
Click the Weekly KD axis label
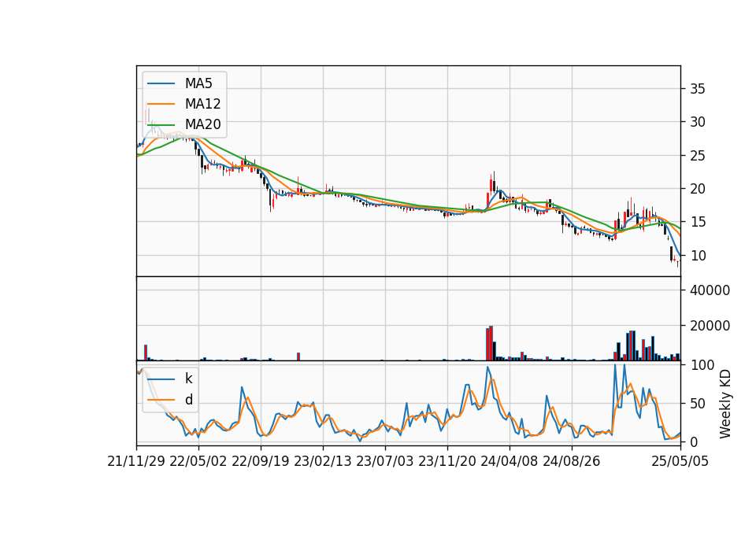click(x=725, y=404)
